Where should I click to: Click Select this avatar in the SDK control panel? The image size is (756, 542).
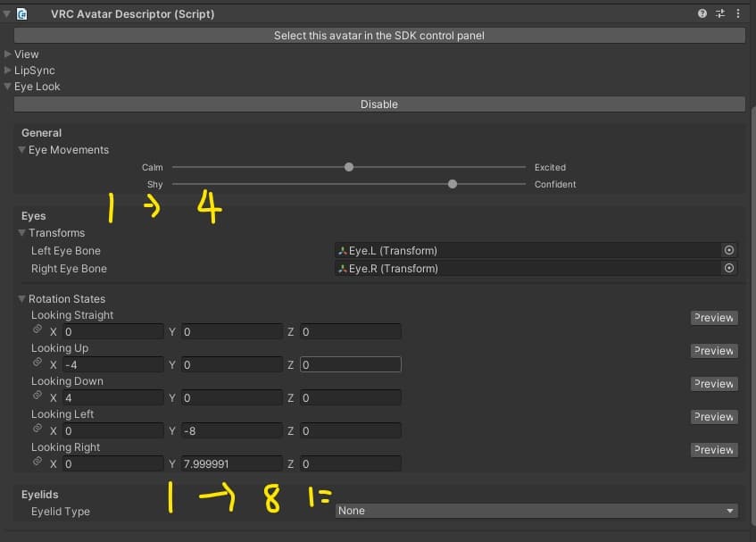coord(379,35)
